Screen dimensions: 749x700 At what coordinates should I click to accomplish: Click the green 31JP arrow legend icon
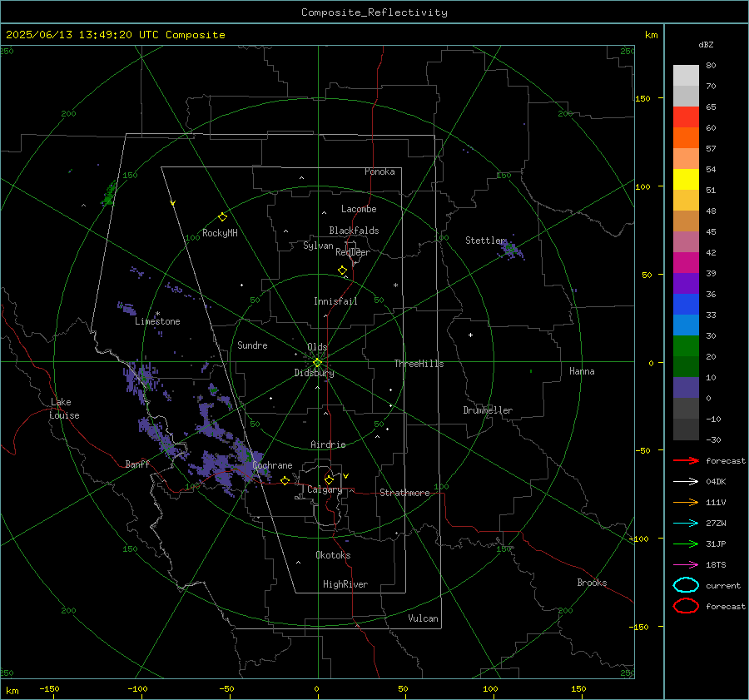click(x=686, y=544)
